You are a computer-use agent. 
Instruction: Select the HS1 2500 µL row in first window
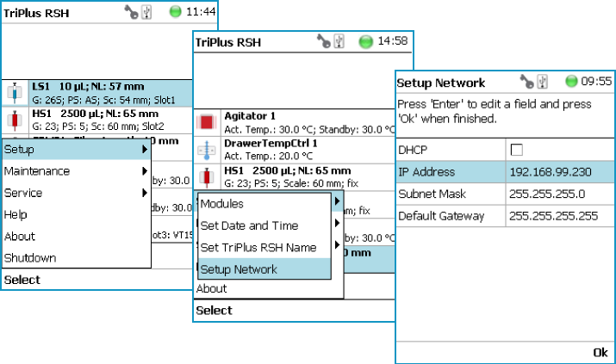(97, 120)
